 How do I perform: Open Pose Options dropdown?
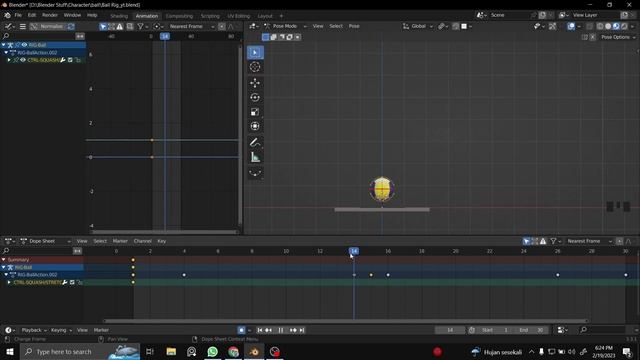618,37
